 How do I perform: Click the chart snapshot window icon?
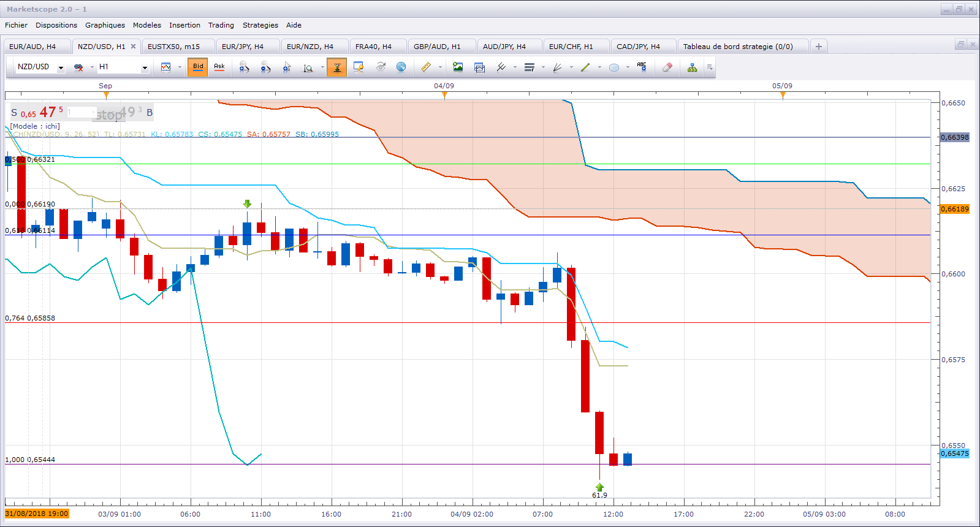(x=479, y=67)
